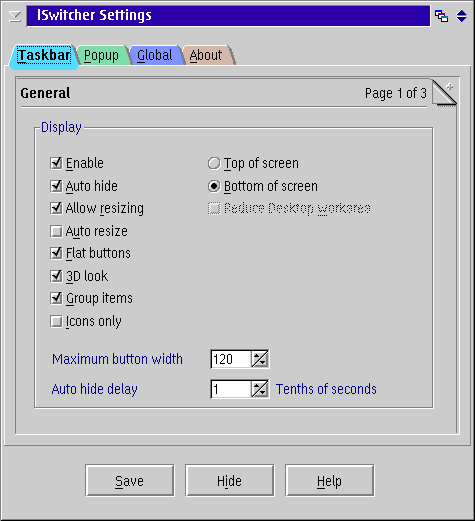This screenshot has height=521, width=475.
Task: Click the Display group label
Action: pos(61,127)
